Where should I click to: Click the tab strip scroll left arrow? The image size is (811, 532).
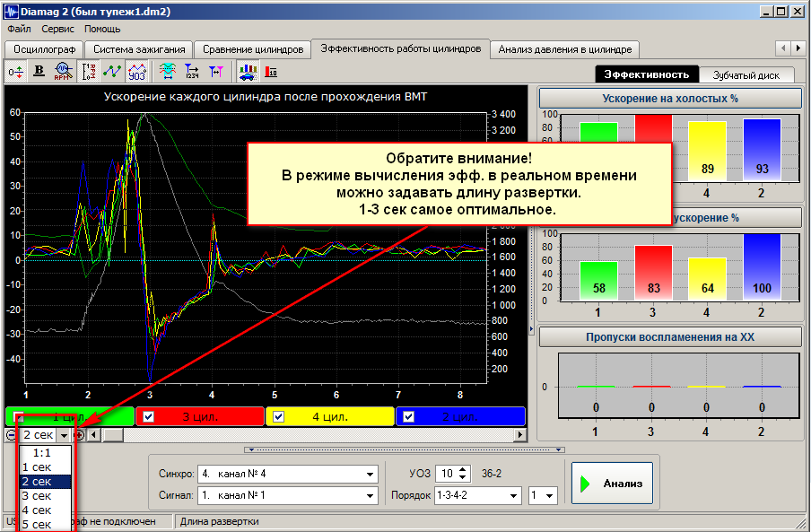tap(783, 48)
